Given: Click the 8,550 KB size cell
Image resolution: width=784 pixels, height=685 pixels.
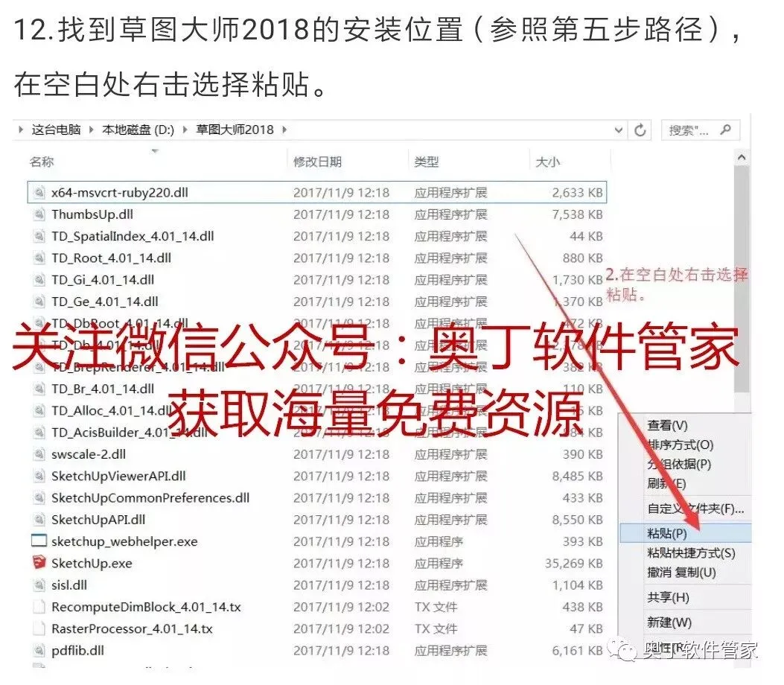Looking at the screenshot, I should tap(577, 520).
